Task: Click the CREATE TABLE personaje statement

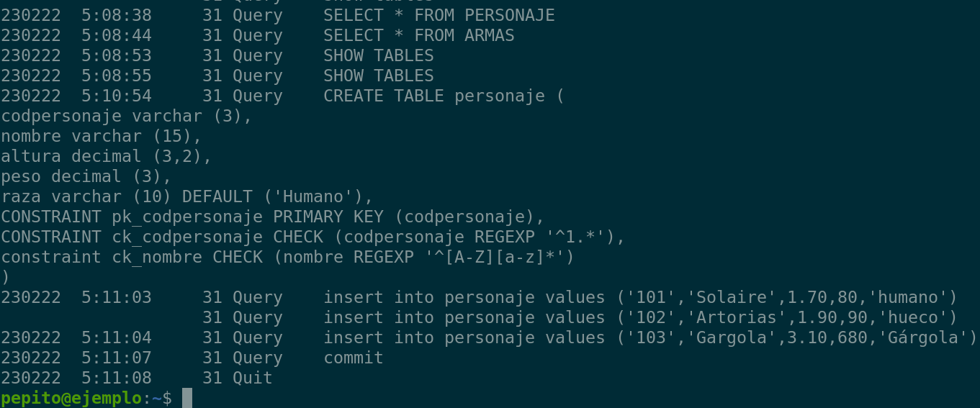Action: pos(444,96)
